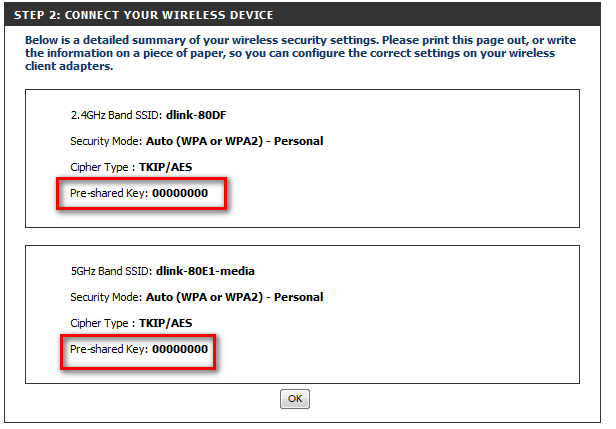Select the dlink-80E1-media network name
The width and height of the screenshot is (616, 429).
tap(213, 271)
